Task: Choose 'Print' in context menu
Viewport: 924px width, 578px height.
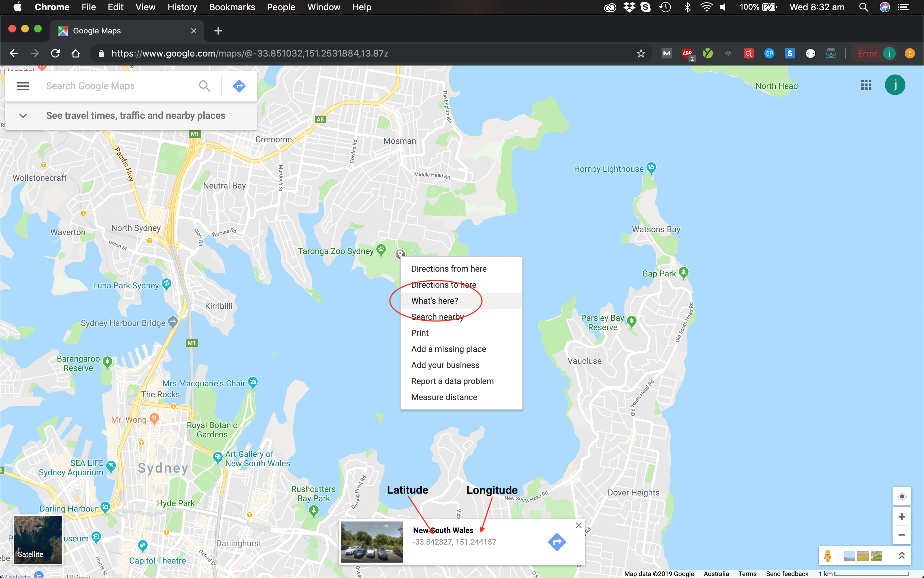Action: [x=461, y=333]
